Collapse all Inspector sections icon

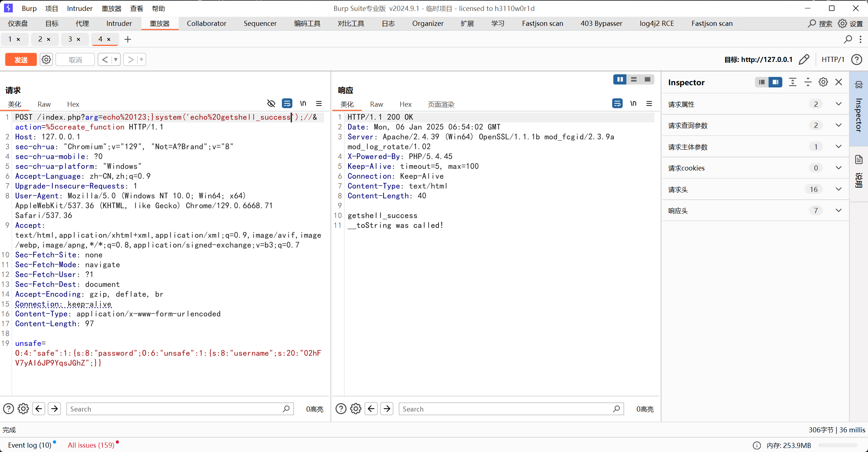[808, 82]
